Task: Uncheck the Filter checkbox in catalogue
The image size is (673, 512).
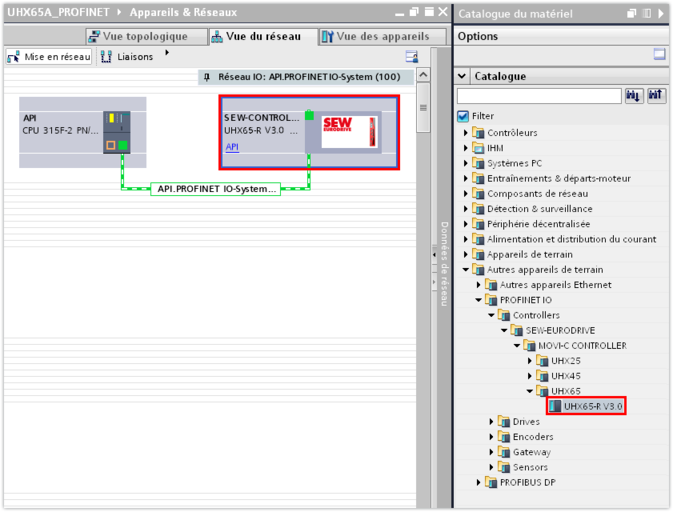Action: point(463,116)
